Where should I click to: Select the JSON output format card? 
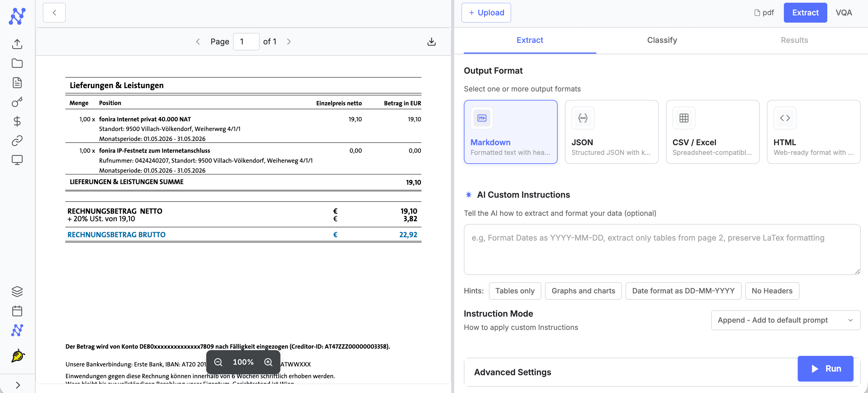[x=612, y=132]
